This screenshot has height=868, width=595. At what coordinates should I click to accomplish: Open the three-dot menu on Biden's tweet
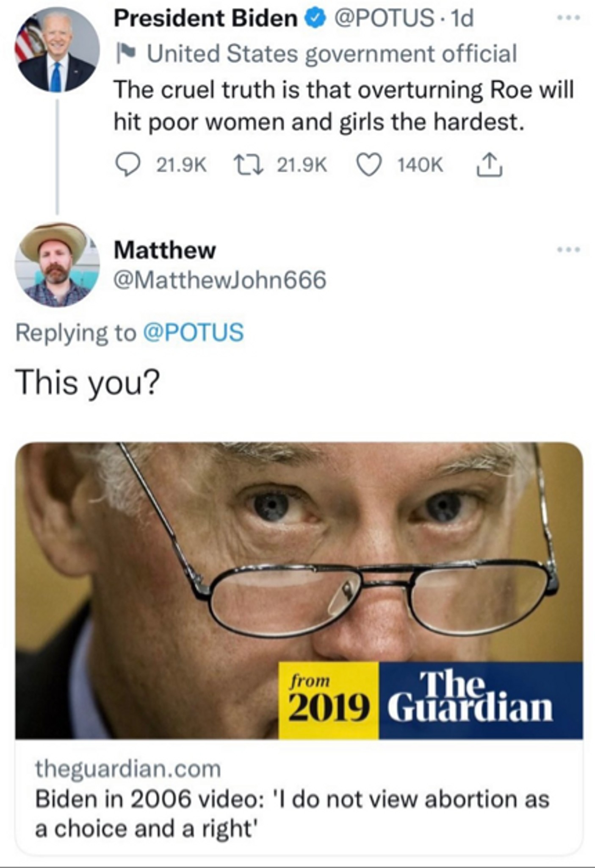[x=568, y=18]
